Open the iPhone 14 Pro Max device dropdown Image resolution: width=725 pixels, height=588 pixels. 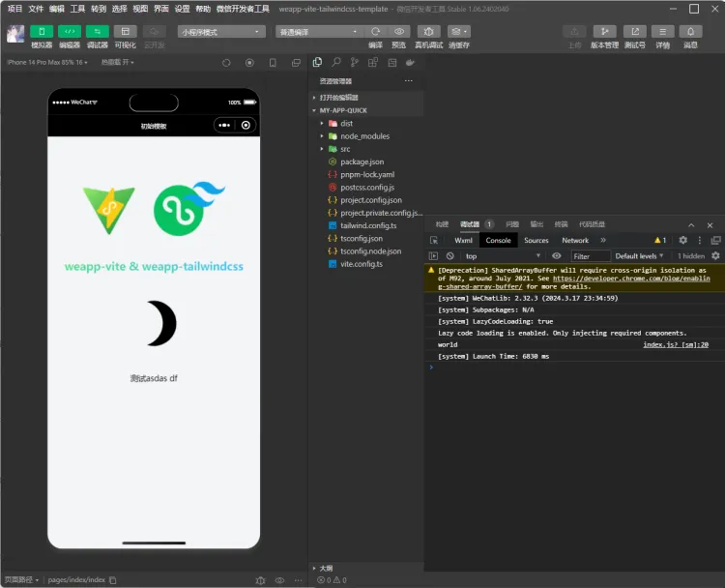tap(47, 62)
